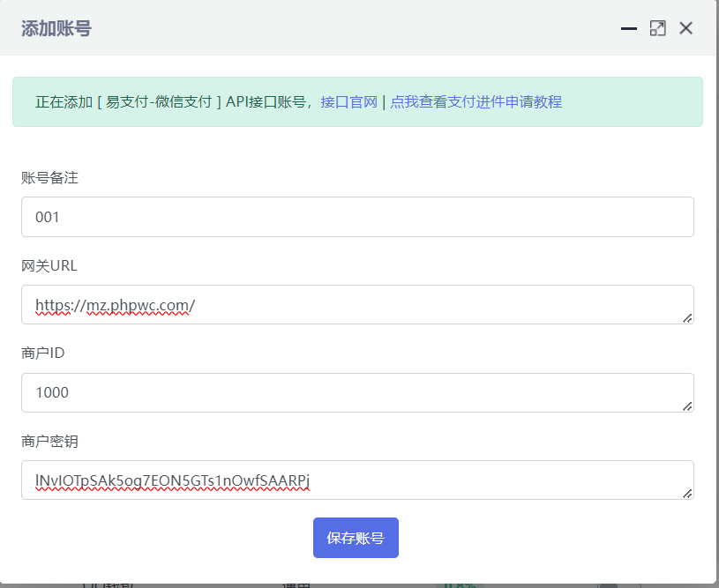Click the API接口账号 text in the green banner
Image resolution: width=719 pixels, height=588 pixels.
(x=266, y=102)
